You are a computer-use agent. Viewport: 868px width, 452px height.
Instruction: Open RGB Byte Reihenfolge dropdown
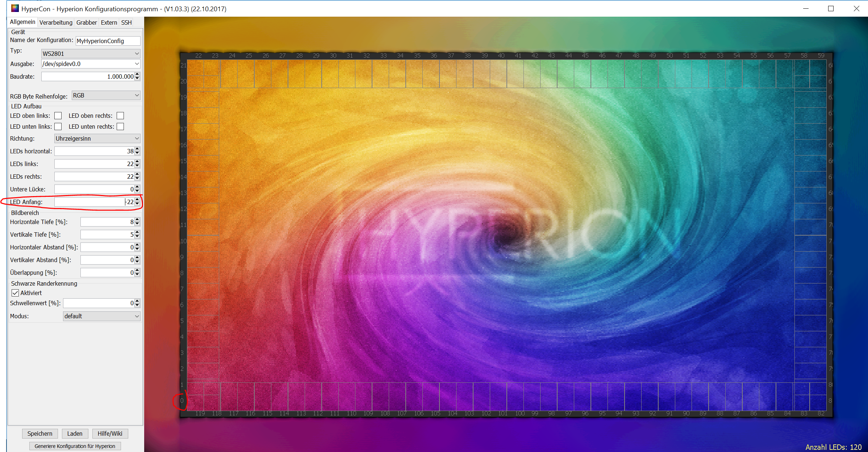tap(106, 96)
